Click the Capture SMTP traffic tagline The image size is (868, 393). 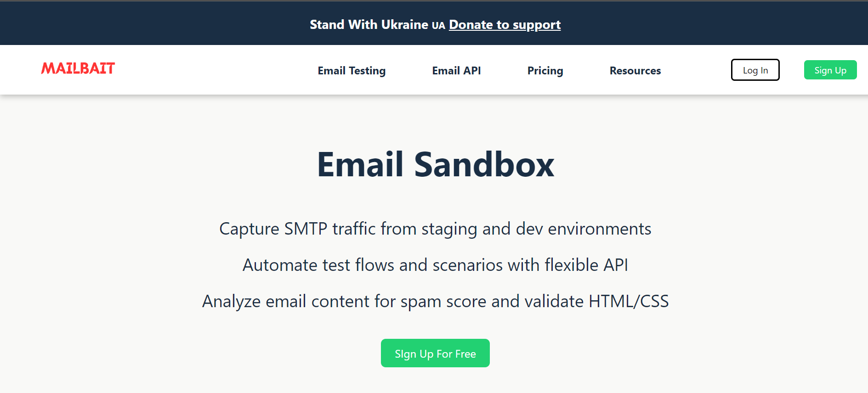435,229
